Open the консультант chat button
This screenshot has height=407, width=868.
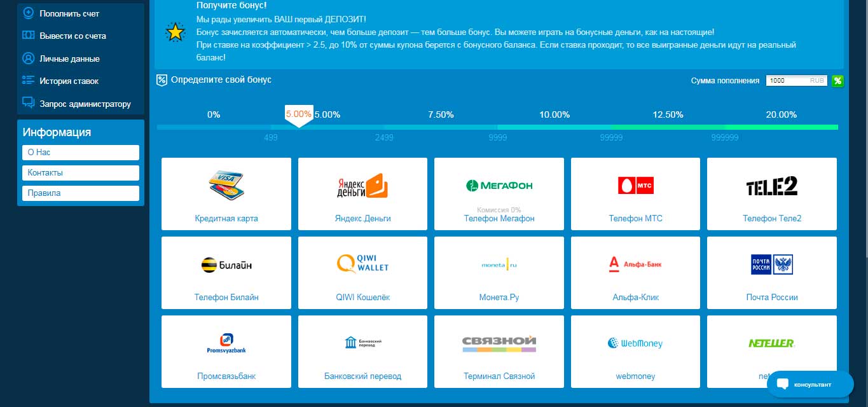pos(809,384)
